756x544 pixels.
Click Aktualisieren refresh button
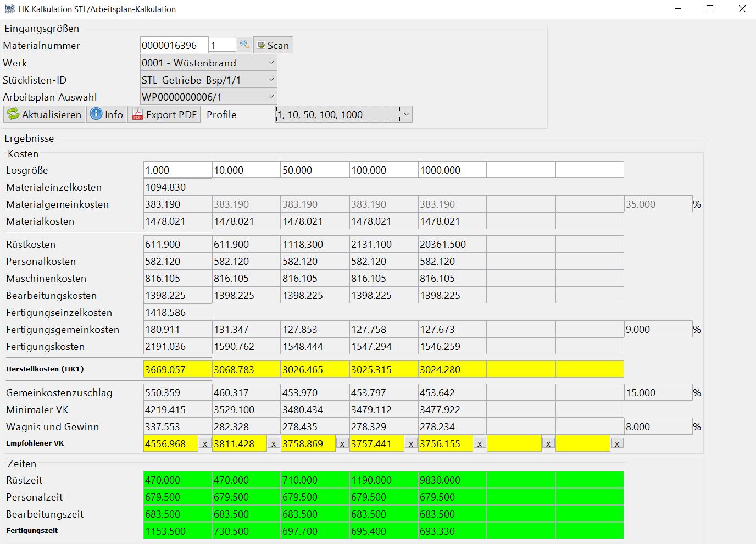45,114
